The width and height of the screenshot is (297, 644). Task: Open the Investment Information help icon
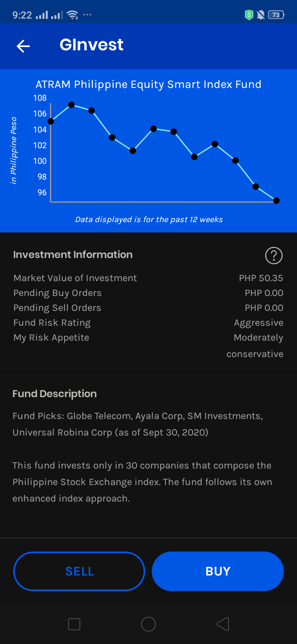(x=273, y=256)
